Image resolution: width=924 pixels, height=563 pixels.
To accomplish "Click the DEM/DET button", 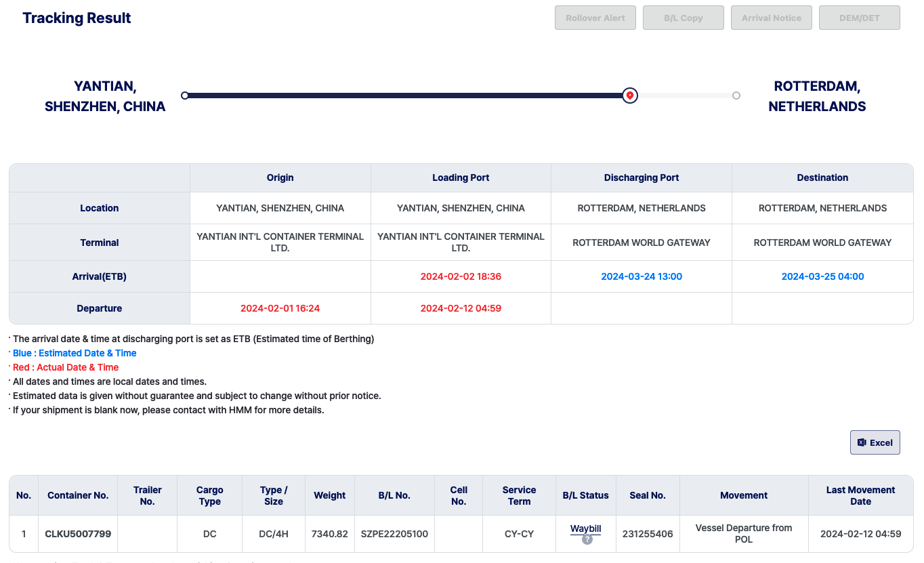I will point(859,18).
